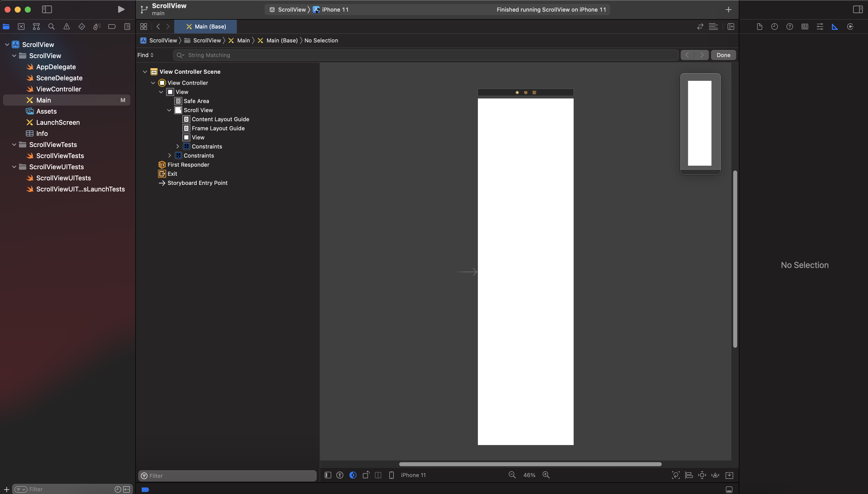Click the Done button

(x=723, y=55)
